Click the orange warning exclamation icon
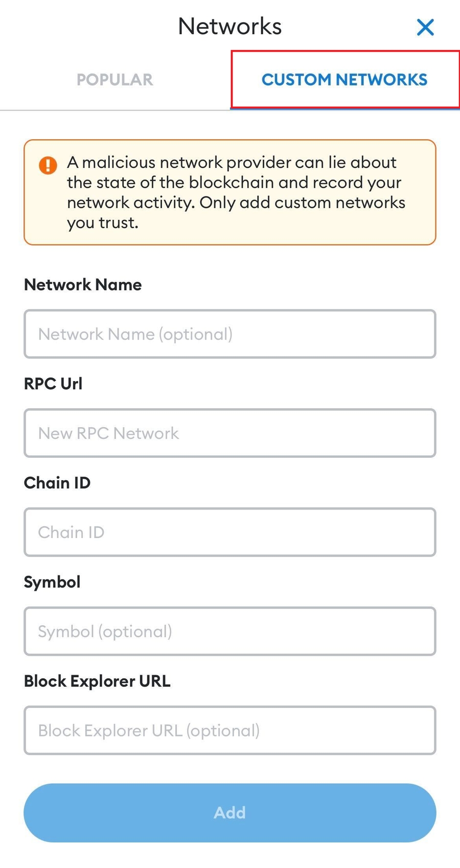Viewport: 460px width, 868px height. coord(48,165)
